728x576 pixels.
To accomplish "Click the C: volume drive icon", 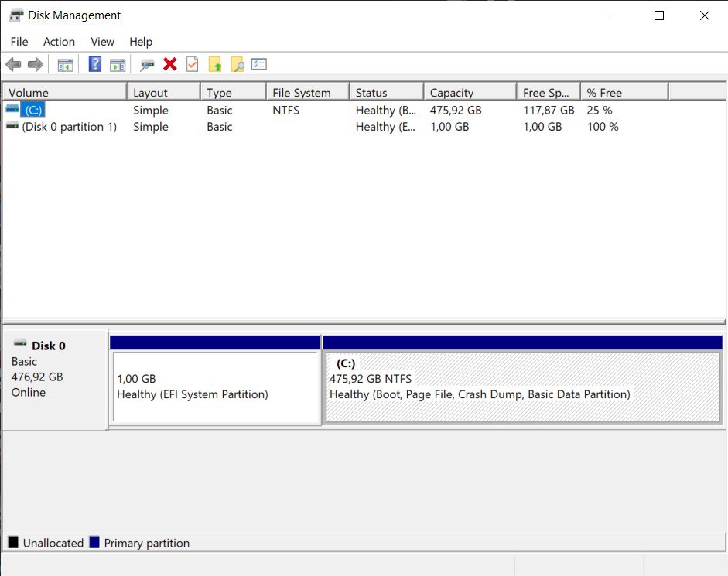I will coord(12,109).
